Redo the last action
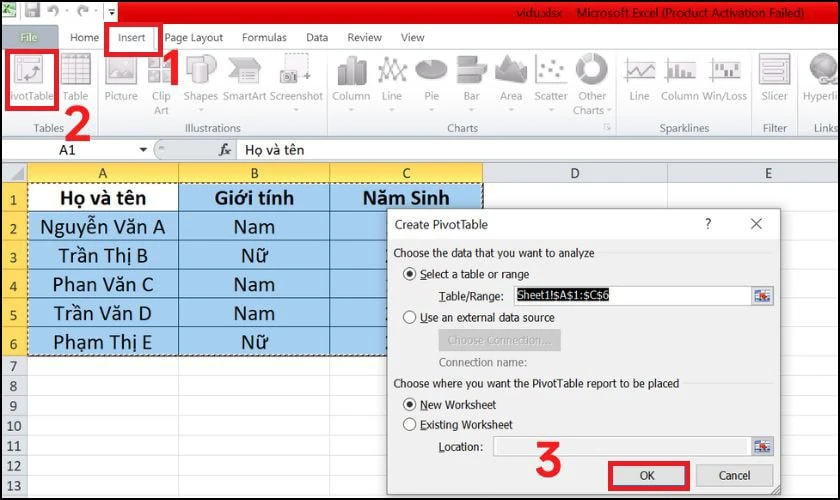Image resolution: width=840 pixels, height=500 pixels. [x=82, y=10]
